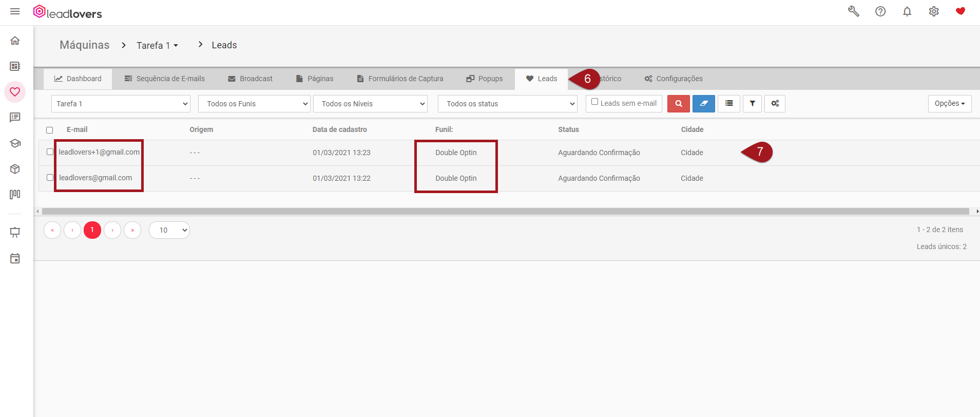This screenshot has width=980, height=417.
Task: Click the funnel filter icon button
Action: 752,104
